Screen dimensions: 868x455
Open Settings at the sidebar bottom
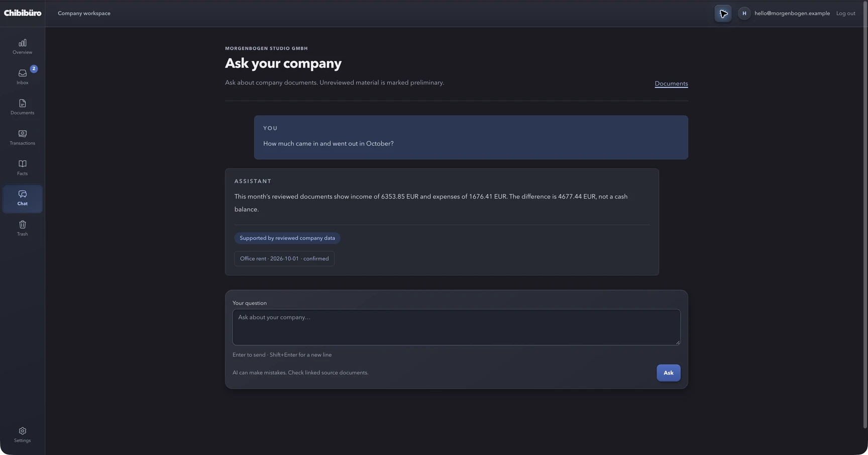coord(22,435)
